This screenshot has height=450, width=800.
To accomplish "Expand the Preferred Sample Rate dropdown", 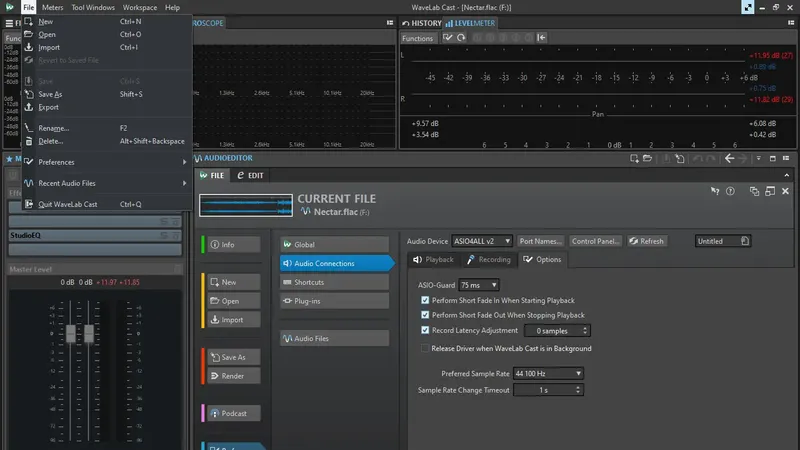I will coord(548,373).
